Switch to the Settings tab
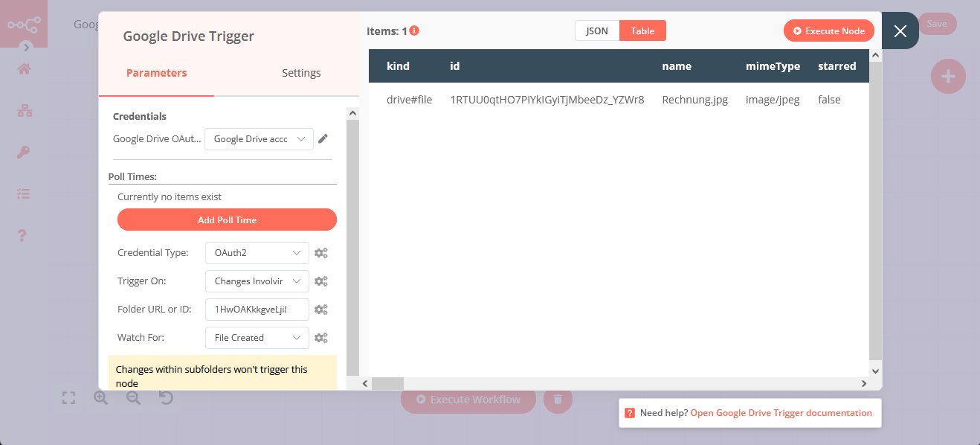The image size is (980, 445). [x=301, y=73]
